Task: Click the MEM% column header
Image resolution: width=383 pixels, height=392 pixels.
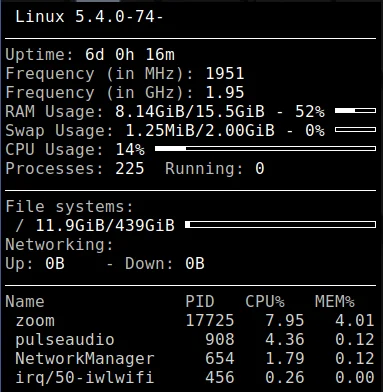Action: (335, 302)
